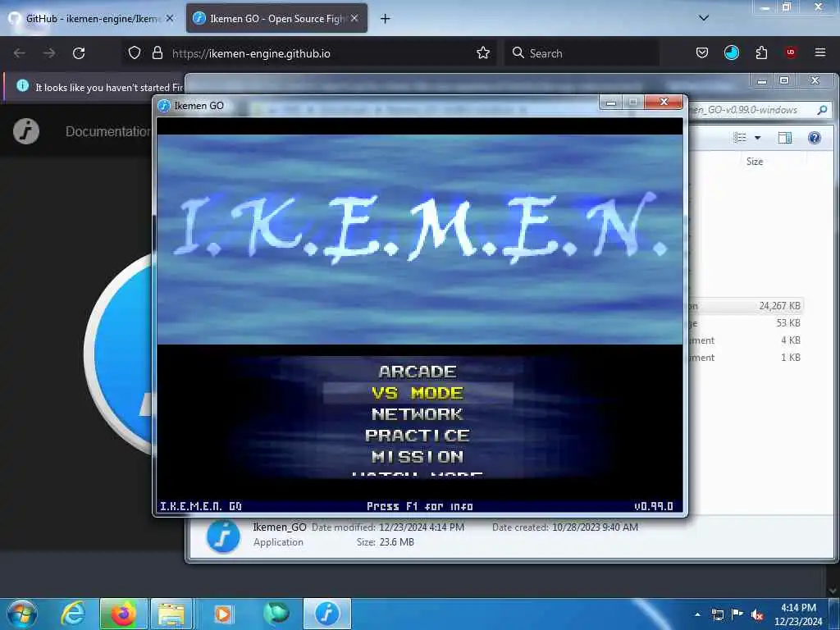Viewport: 840px width, 630px height.
Task: Select MISSION in the game menu
Action: pyautogui.click(x=418, y=456)
